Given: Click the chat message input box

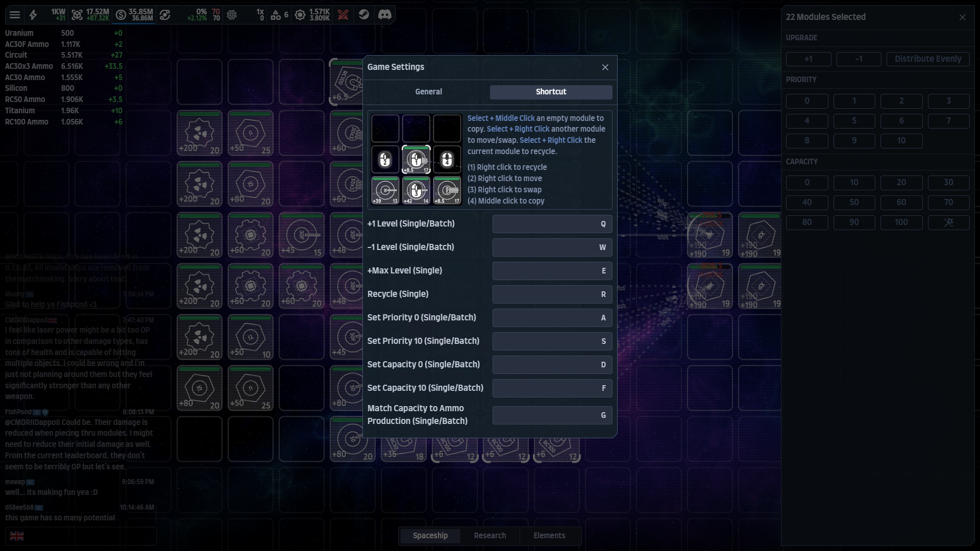Looking at the screenshot, I should click(81, 536).
